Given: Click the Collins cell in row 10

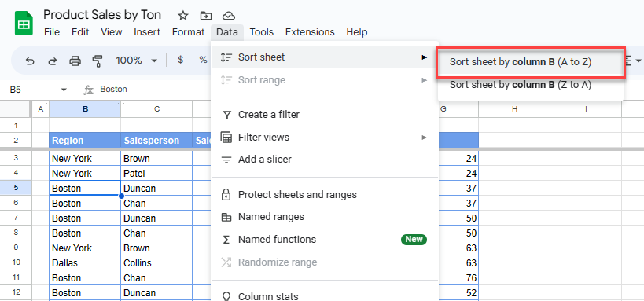Looking at the screenshot, I should tap(156, 262).
